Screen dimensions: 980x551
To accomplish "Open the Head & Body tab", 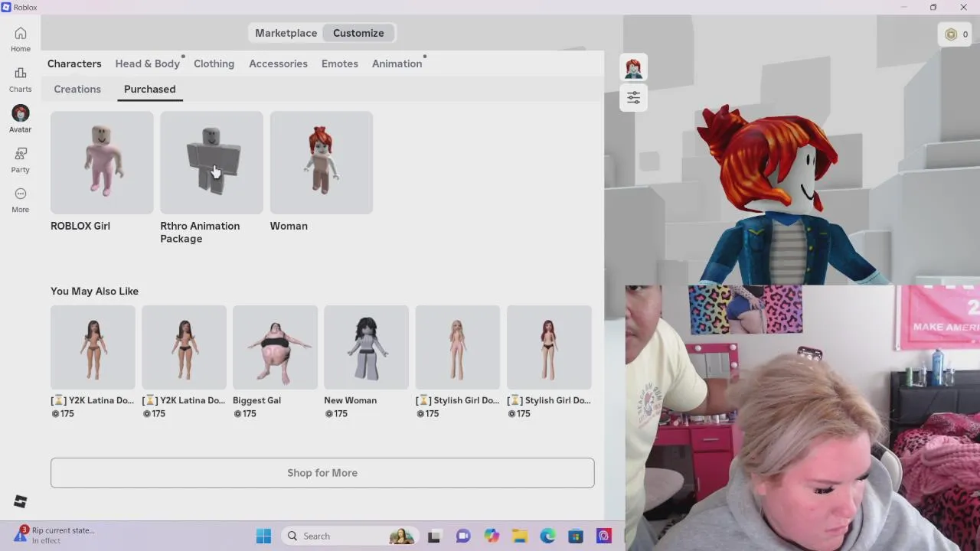I will (x=148, y=64).
